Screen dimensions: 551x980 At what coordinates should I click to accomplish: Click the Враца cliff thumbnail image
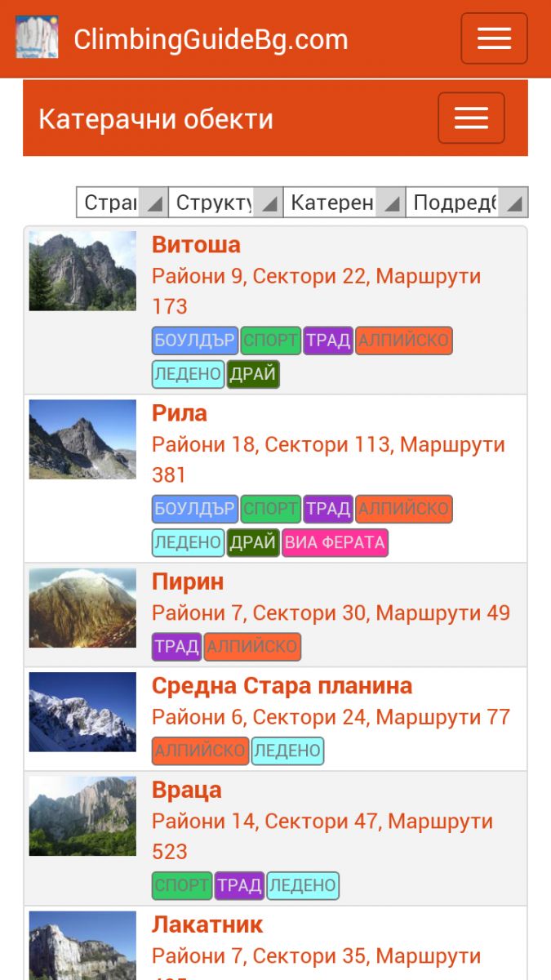[82, 816]
